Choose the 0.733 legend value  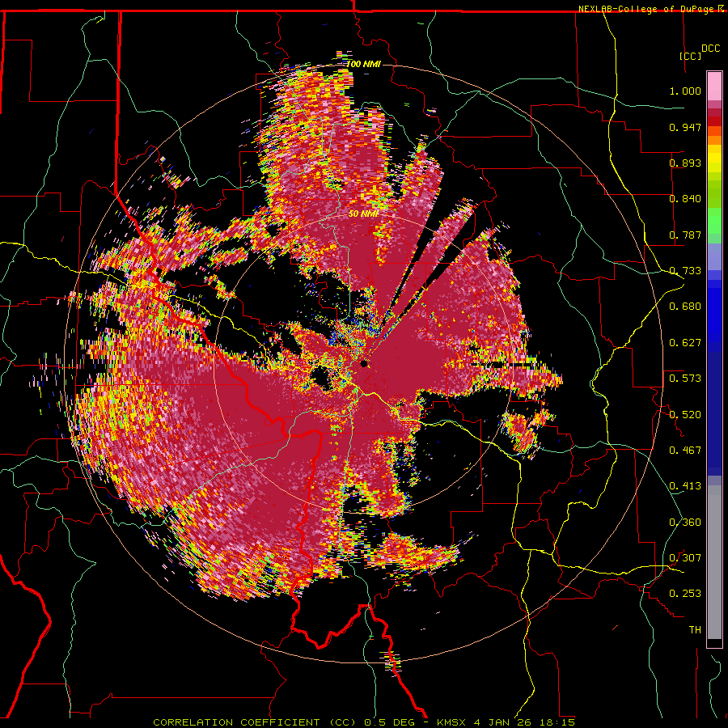(x=685, y=271)
